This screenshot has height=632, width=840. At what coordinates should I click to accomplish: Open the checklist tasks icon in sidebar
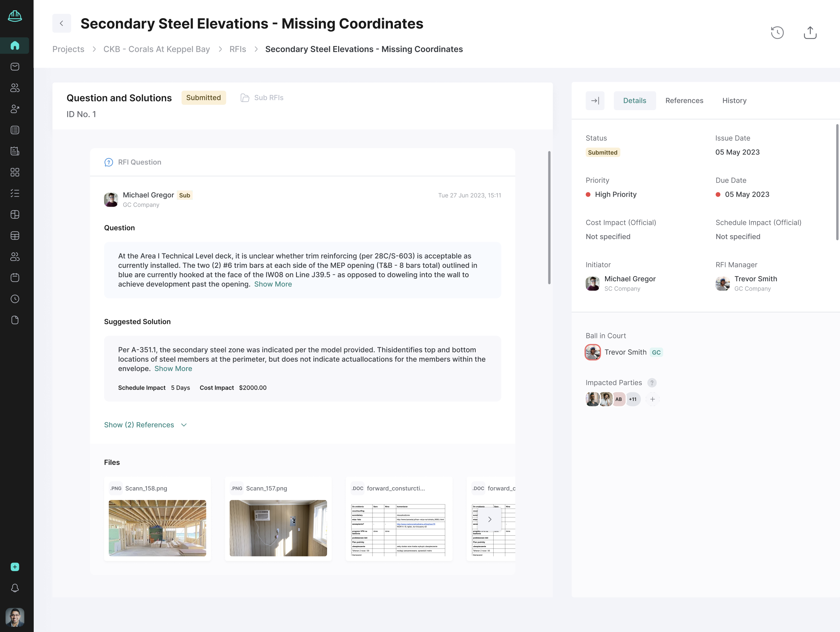tap(15, 193)
